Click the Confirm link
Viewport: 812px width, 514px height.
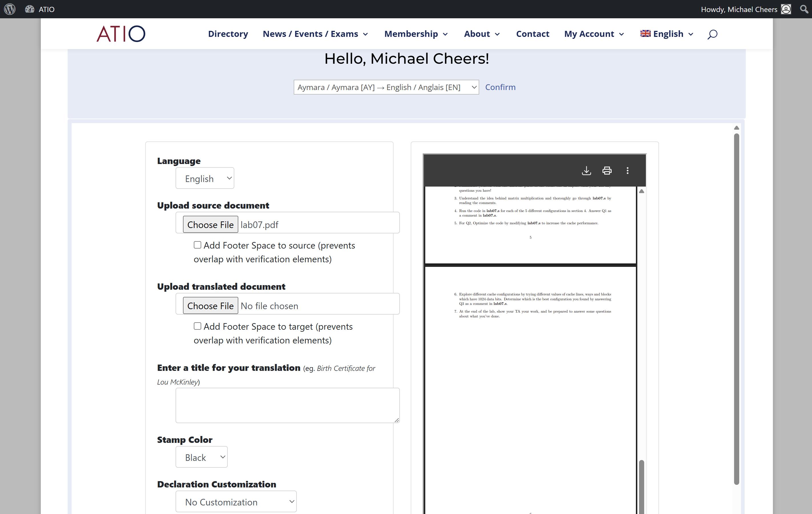[500, 87]
